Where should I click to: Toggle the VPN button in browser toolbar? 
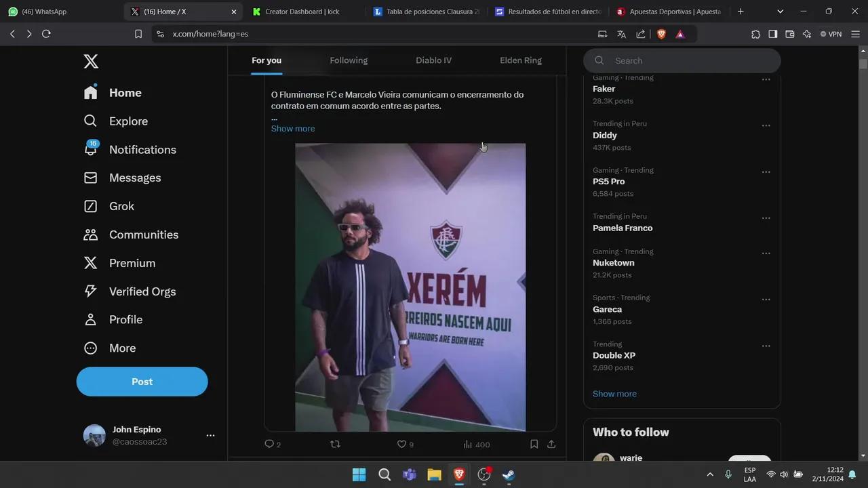coord(831,34)
